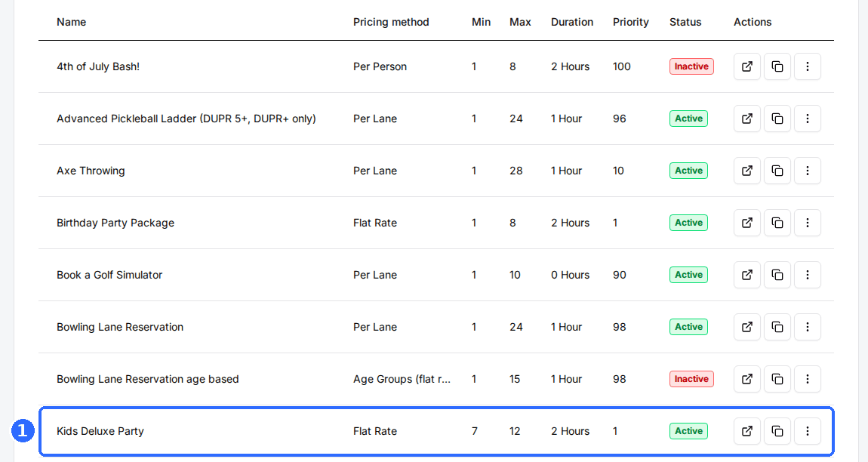Open Birthday Party Package external link
868x462 pixels.
pos(746,223)
